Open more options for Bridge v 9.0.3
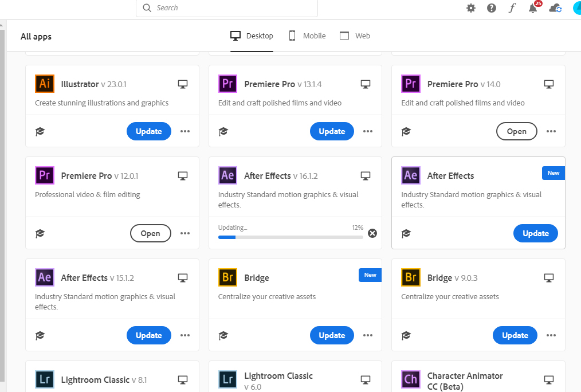This screenshot has height=392, width=581. point(551,335)
